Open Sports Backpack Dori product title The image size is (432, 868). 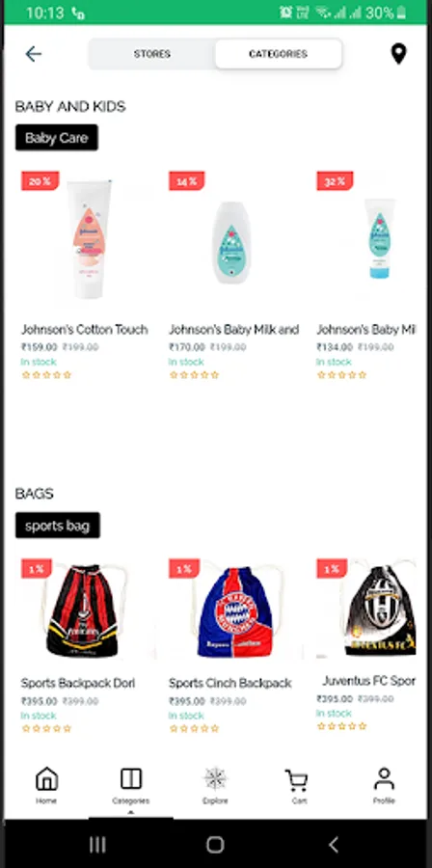tap(78, 683)
